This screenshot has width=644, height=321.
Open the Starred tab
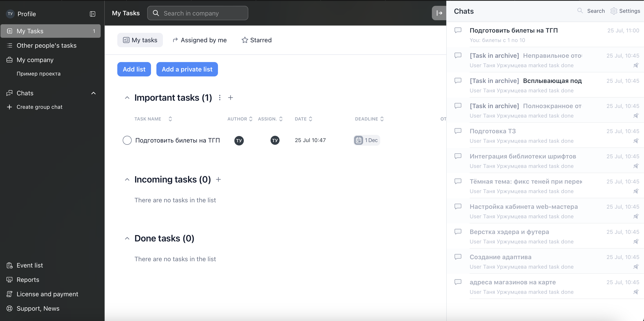coord(257,40)
